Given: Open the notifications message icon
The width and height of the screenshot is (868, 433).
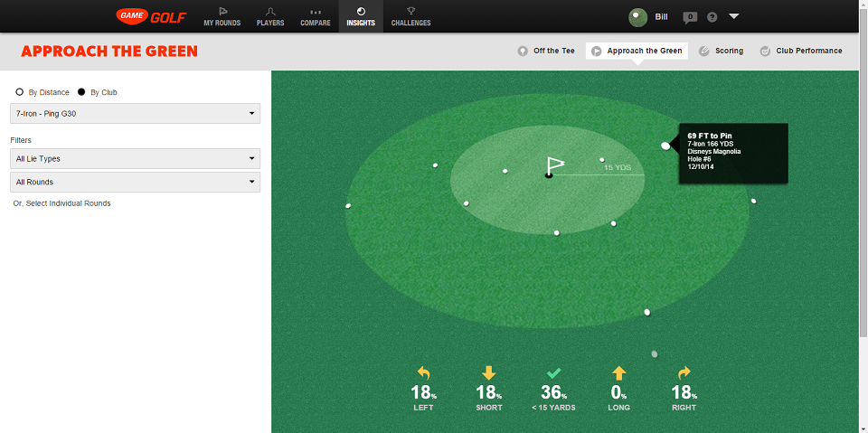Looking at the screenshot, I should point(690,16).
